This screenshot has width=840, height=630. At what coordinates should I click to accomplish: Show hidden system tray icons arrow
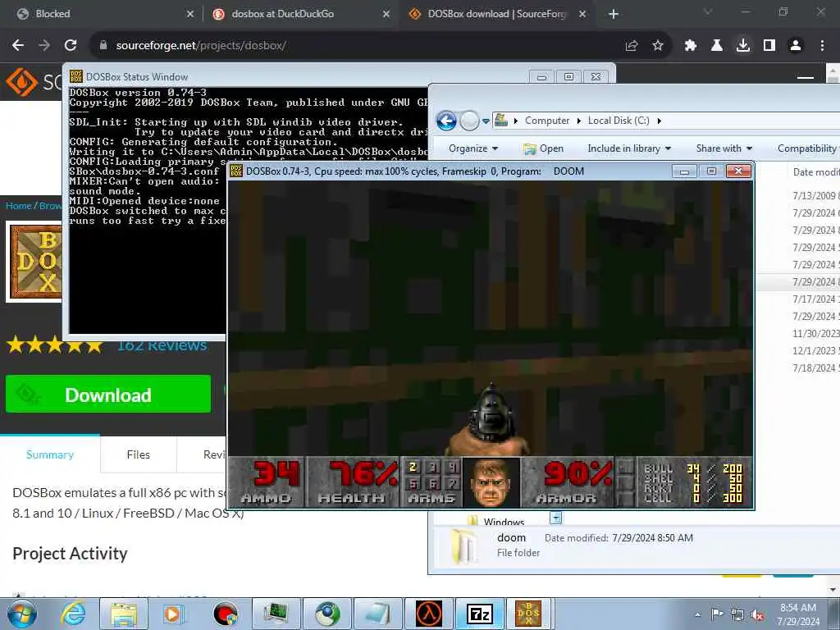click(697, 614)
